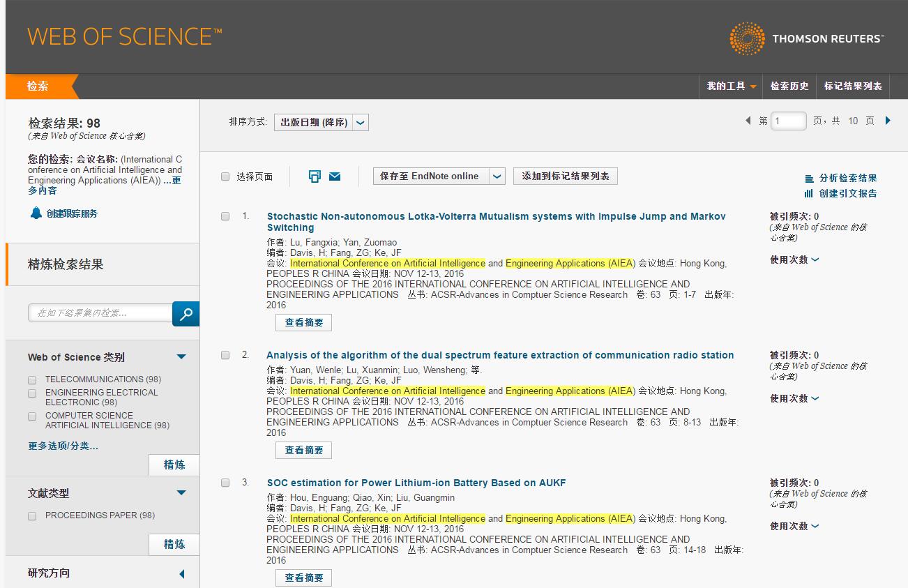Open the Stochastic Non-autonomous Lotka-Volterra title link

coord(496,222)
